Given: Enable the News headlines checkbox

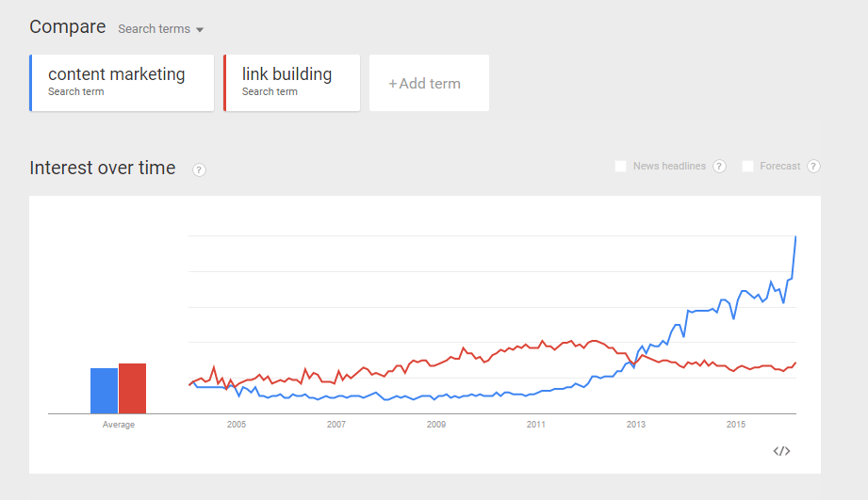Looking at the screenshot, I should (620, 166).
